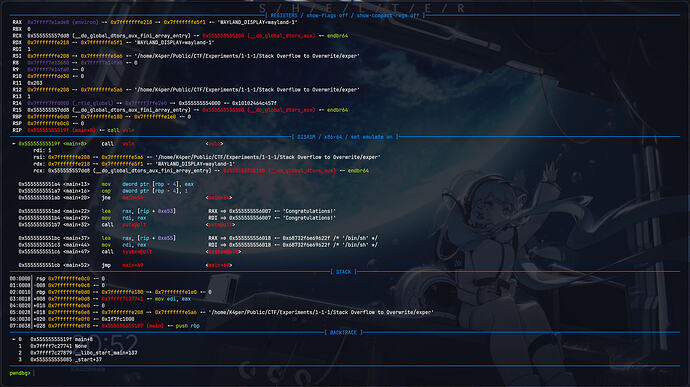Click backtrace frame 3 _start+37
Image resolution: width=690 pixels, height=387 pixels.
60,360
